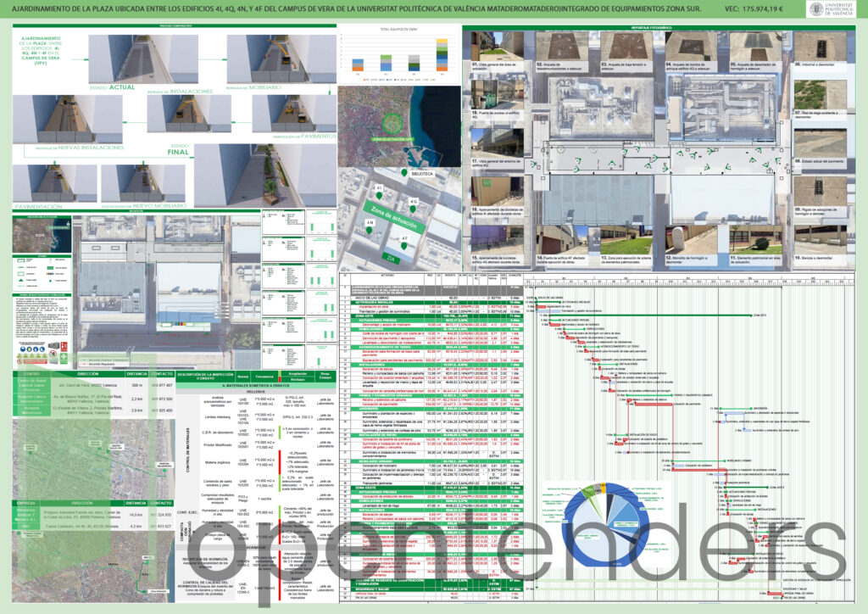Open the Pavimentación rendering image
This screenshot has height=614, width=868.
(55, 183)
